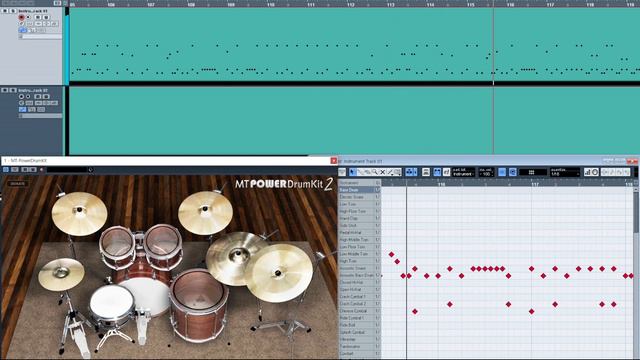The height and width of the screenshot is (360, 640).
Task: Select the Mute X tool in drum editor
Action: [x=382, y=172]
